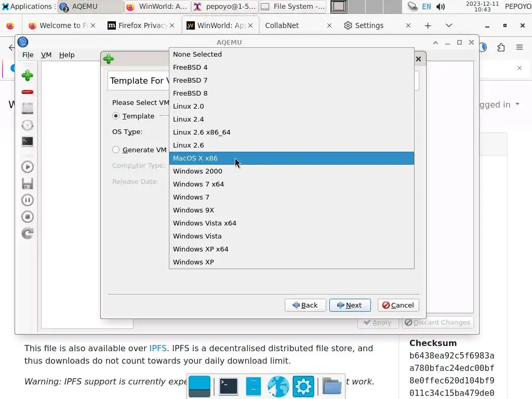Screen dimensions: 532x399
Task: Choose plain Windows 7 entry from OS list
Action: pos(292,197)
